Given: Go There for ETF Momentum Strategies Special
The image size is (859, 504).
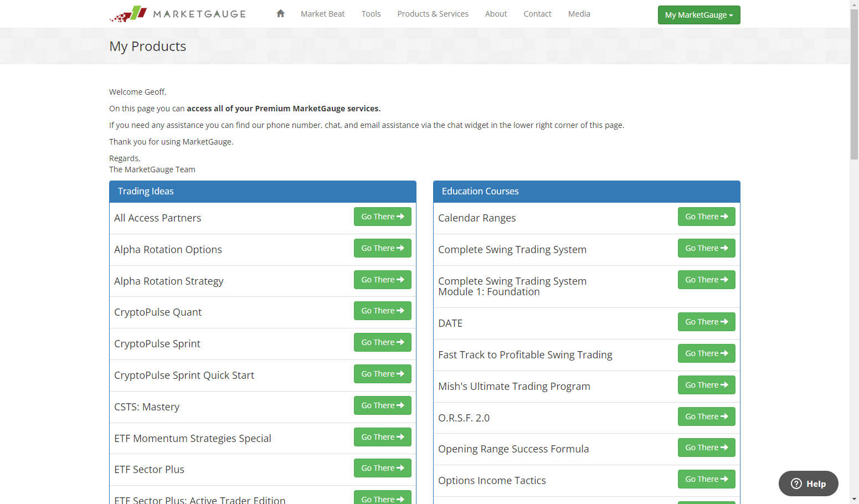Looking at the screenshot, I should coord(383,437).
